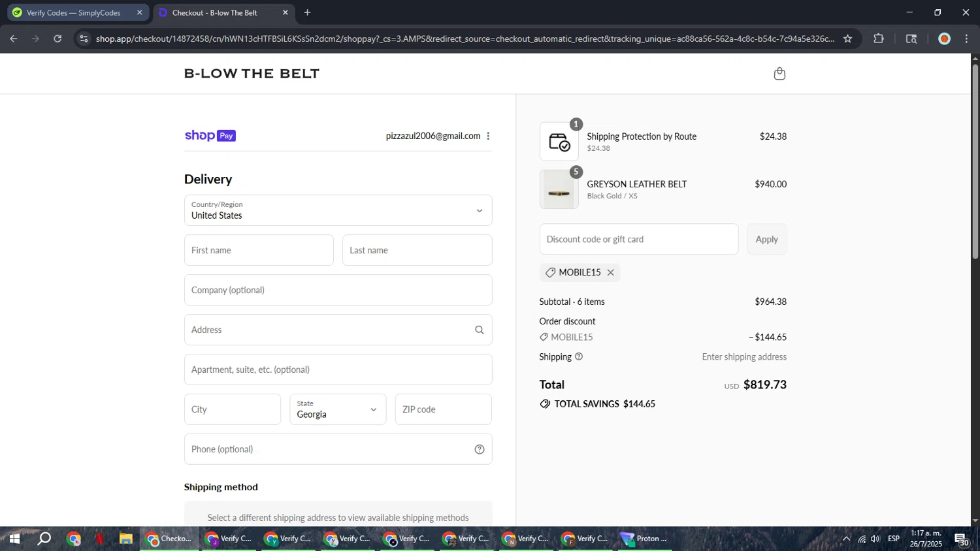Switch to the Checkout B-low The Belt tab
980x551 pixels.
pos(222,12)
